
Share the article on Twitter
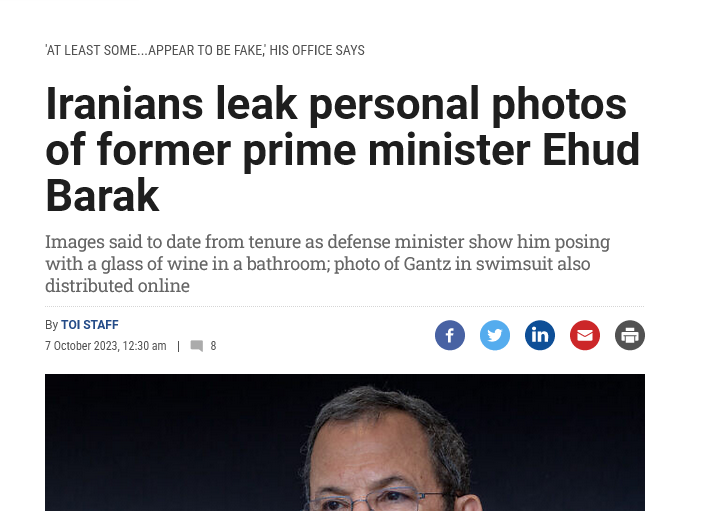tap(495, 335)
